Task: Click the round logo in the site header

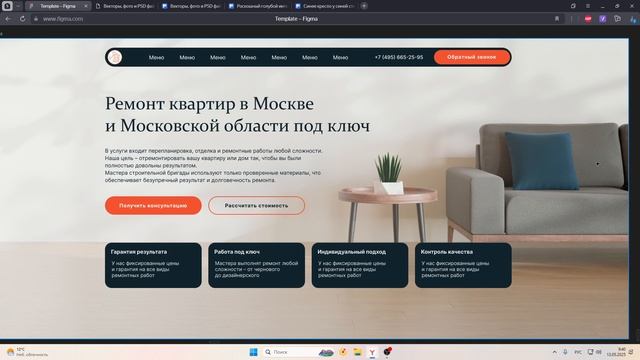Action: [115, 57]
